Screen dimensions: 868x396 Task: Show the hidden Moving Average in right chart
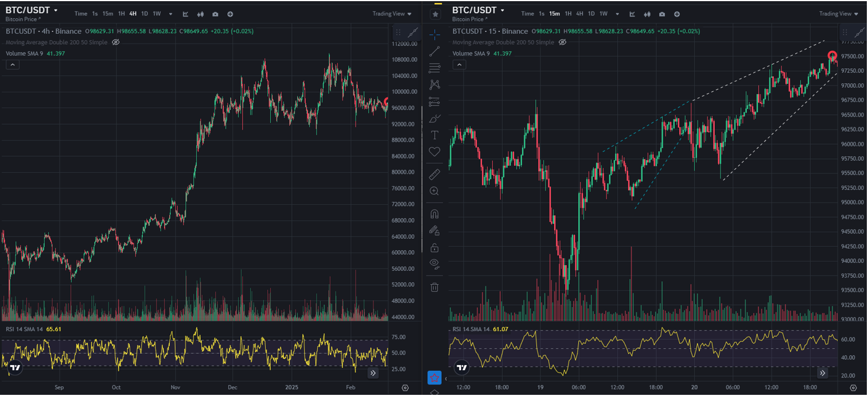tap(562, 42)
